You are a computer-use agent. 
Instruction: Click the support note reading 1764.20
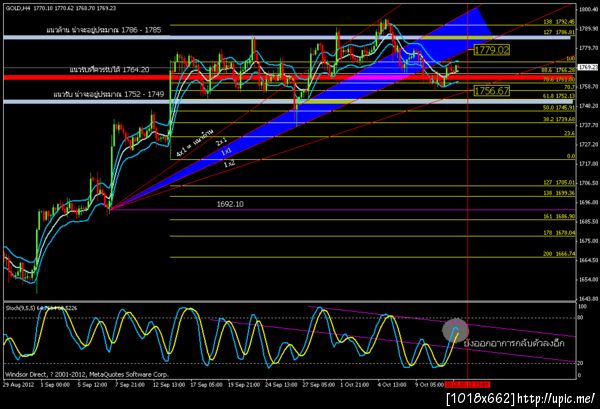109,70
